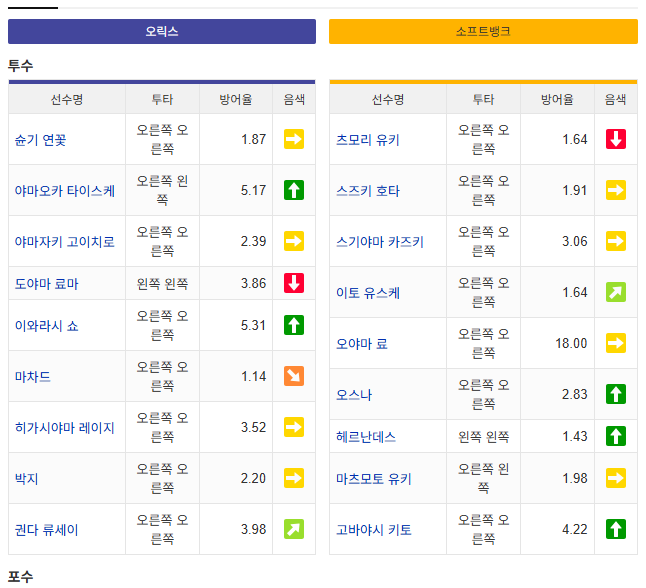Open player link 스기야마 카즈키
646x588 pixels.
(x=380, y=242)
